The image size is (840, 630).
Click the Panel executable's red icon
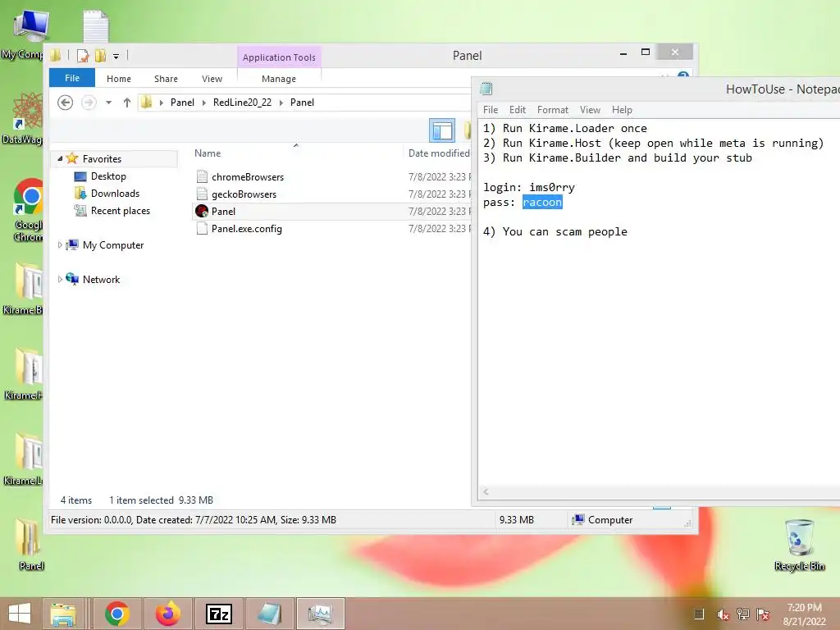202,211
